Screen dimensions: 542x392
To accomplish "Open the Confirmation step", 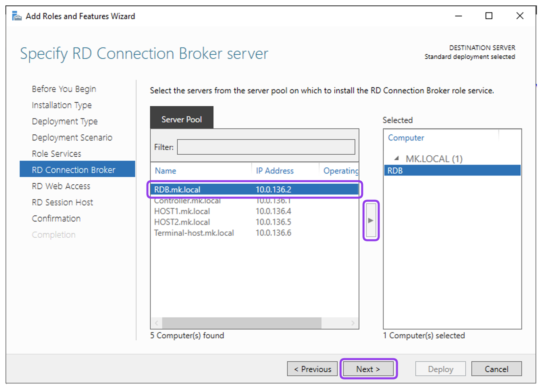I will click(56, 219).
